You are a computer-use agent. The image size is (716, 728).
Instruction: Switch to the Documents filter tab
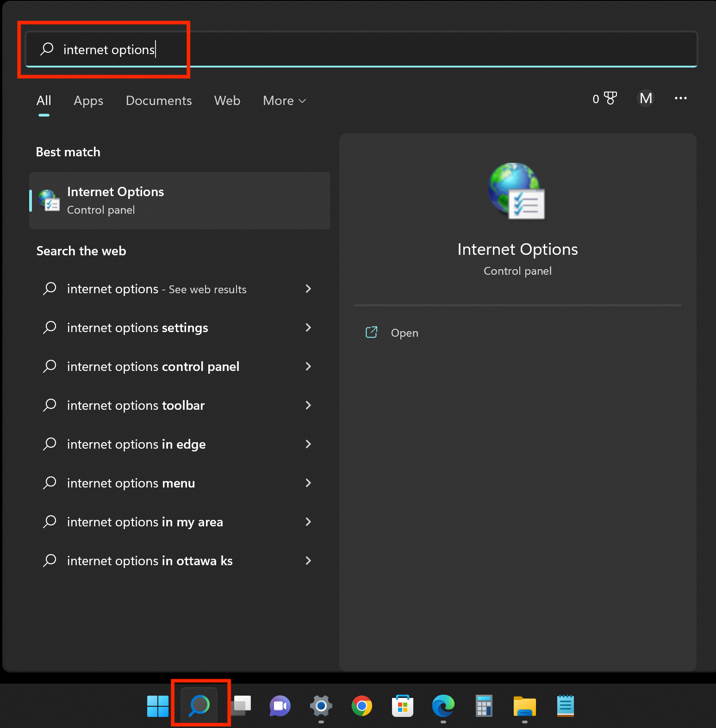pyautogui.click(x=159, y=101)
